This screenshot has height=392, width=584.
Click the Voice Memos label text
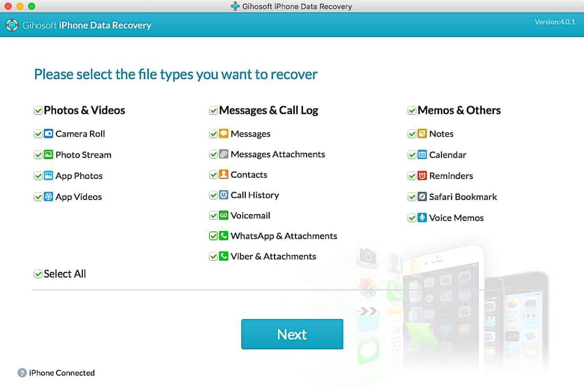pyautogui.click(x=456, y=218)
